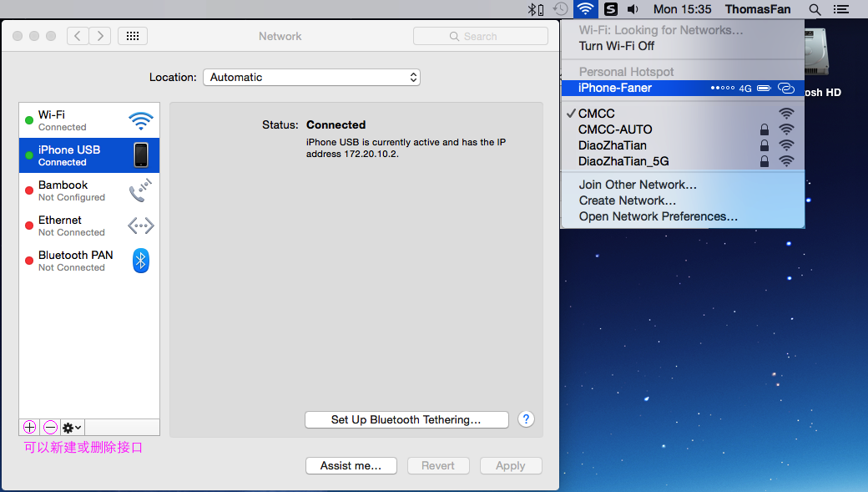The width and height of the screenshot is (868, 492).
Task: Open Spotlight search magnifier icon
Action: coord(815,9)
